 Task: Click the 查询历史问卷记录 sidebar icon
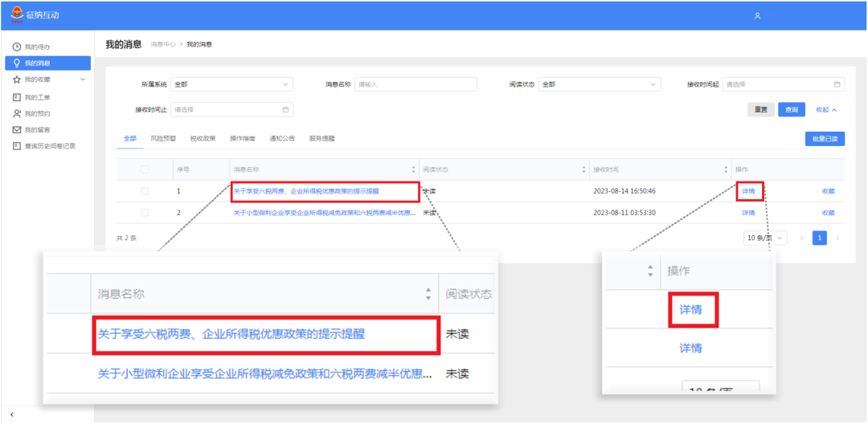[x=17, y=146]
